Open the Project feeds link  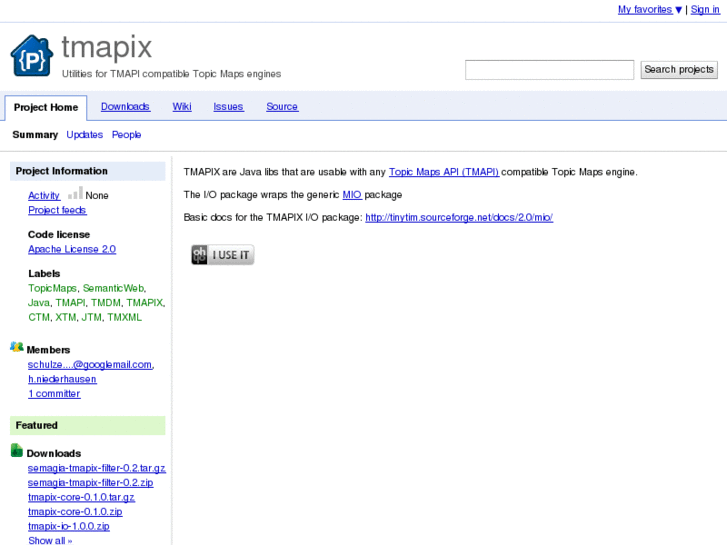[x=57, y=210]
